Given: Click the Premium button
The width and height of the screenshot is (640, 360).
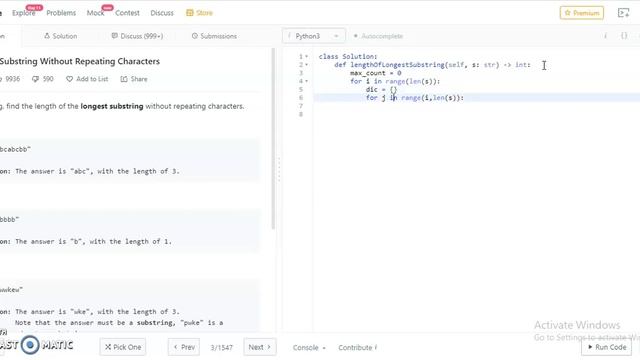Looking at the screenshot, I should click(582, 13).
